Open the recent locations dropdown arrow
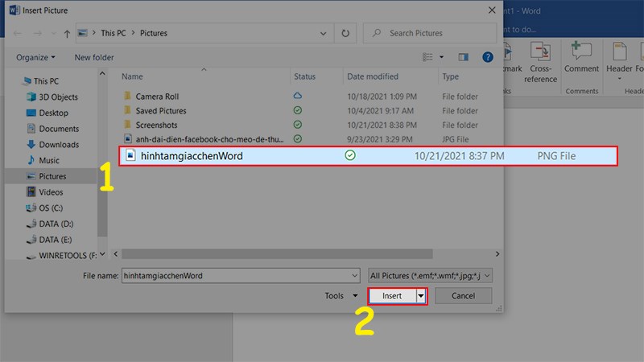Screen dimensions: 644x362 53,33
